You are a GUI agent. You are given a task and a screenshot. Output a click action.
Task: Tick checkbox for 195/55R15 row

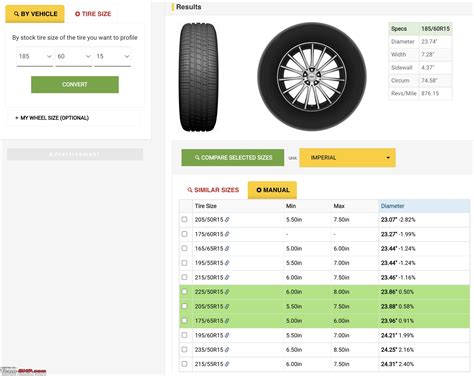[x=184, y=263]
